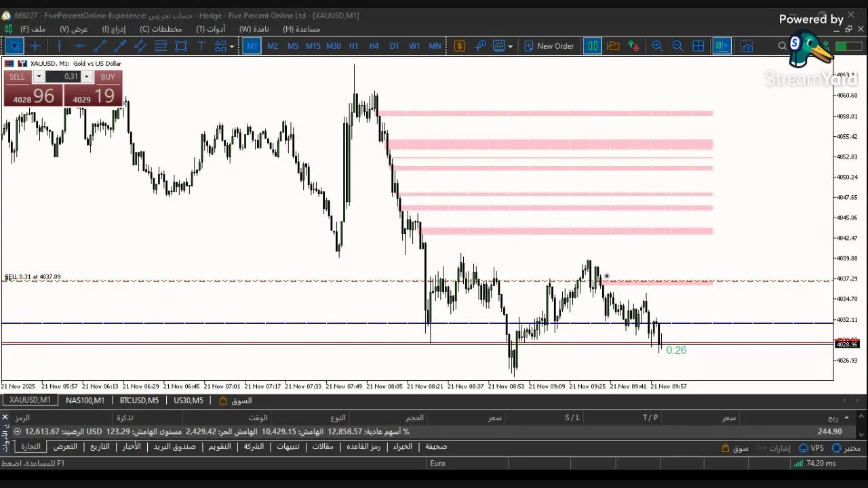
Task: Switch to the US30,M5 chart tab
Action: [x=189, y=401]
